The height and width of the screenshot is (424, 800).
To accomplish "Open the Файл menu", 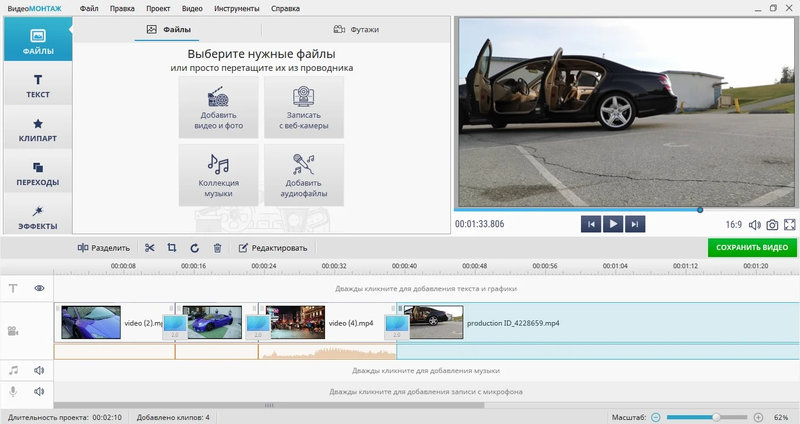I will click(x=89, y=8).
